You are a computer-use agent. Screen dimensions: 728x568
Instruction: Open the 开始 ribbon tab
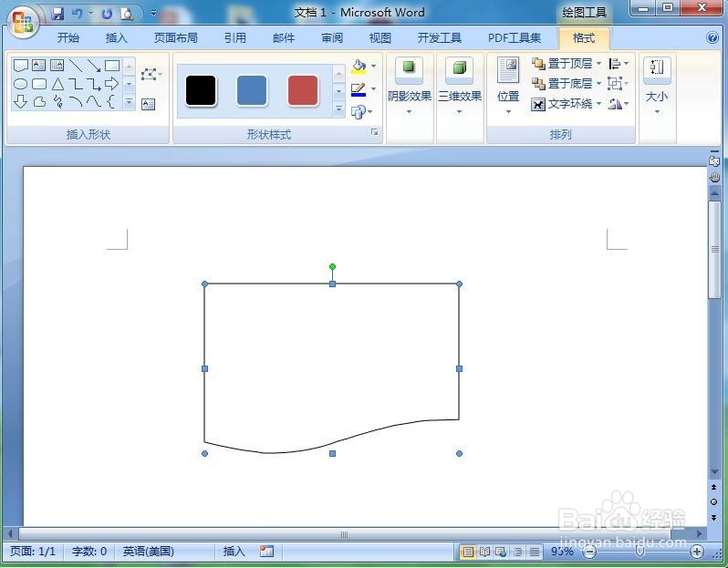68,38
